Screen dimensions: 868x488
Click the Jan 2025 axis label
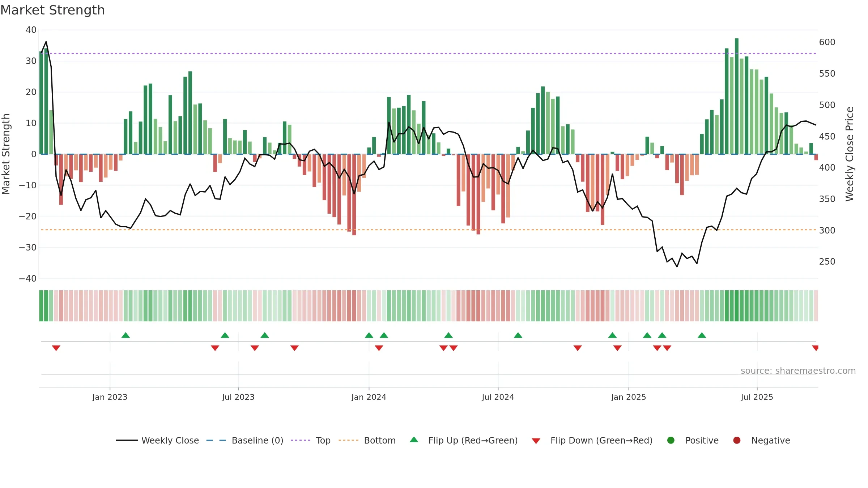629,397
